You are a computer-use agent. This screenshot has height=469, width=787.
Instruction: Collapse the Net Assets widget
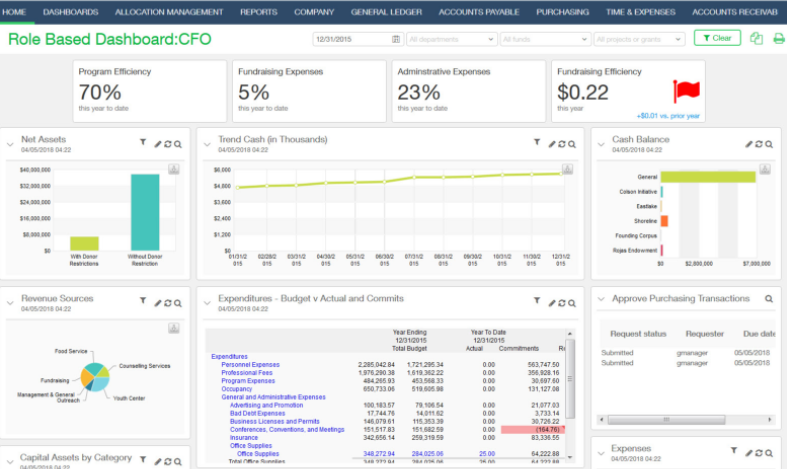coord(10,145)
